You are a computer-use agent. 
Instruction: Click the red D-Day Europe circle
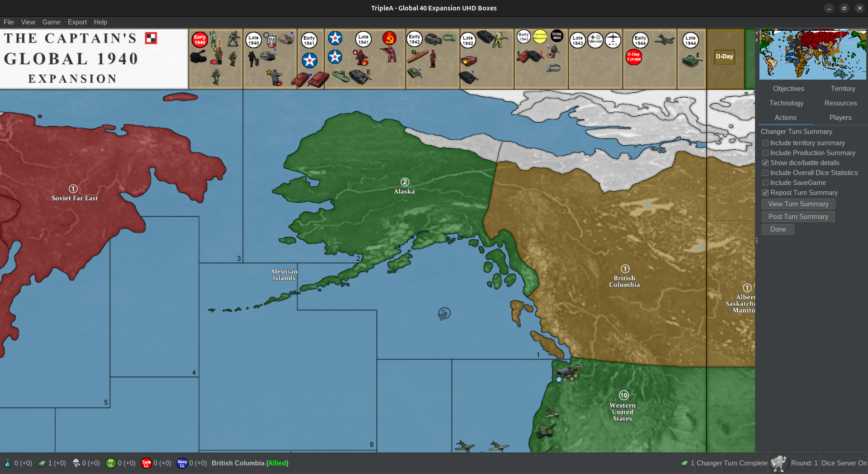[634, 57]
